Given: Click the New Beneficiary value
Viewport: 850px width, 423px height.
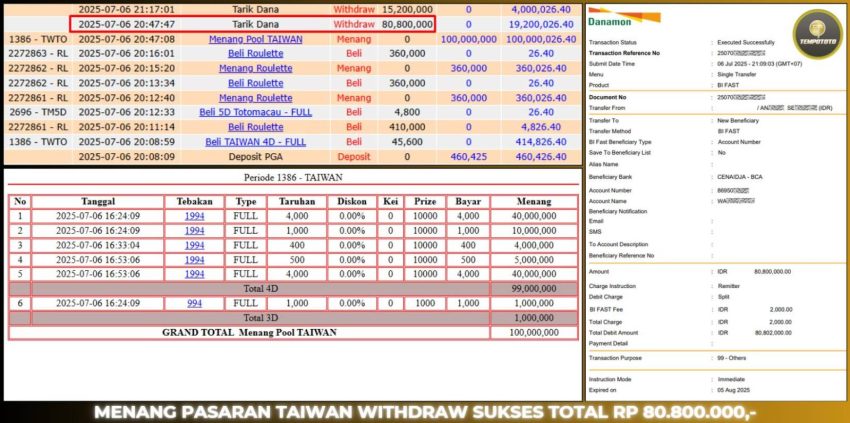Looking at the screenshot, I should click(738, 120).
